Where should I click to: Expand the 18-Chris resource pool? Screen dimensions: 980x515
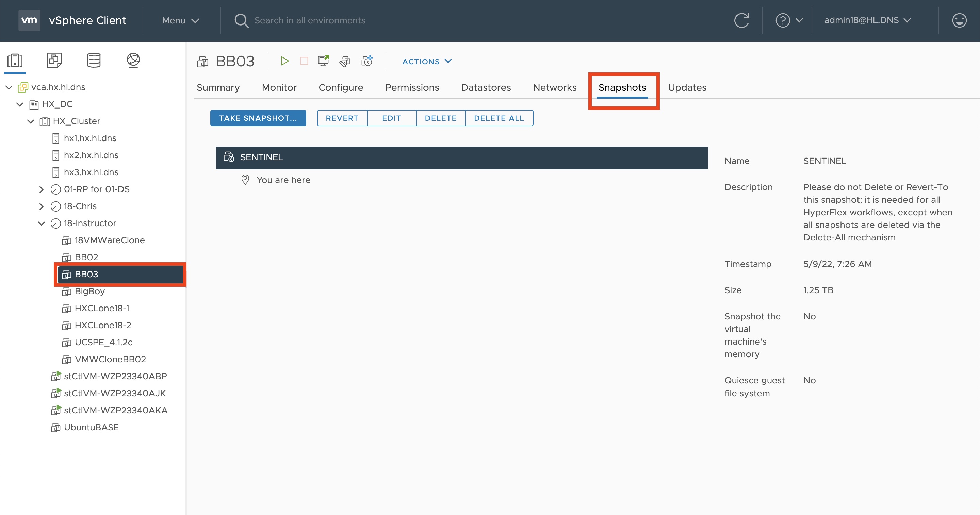click(x=42, y=206)
